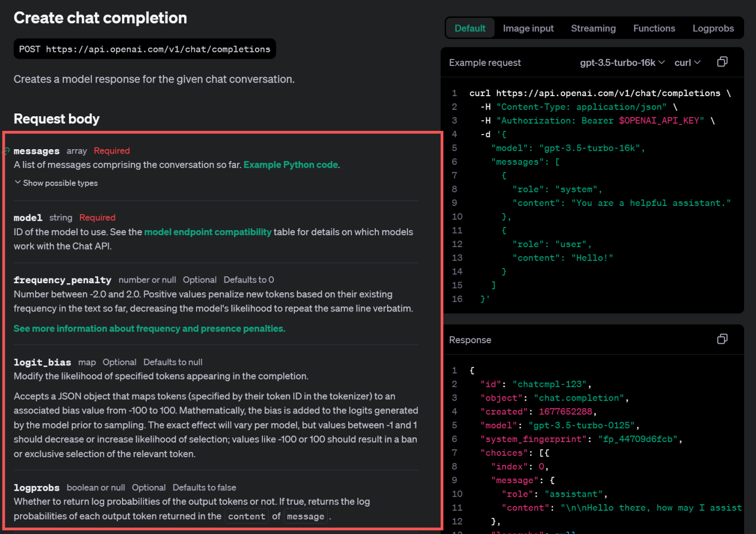The image size is (756, 534).
Task: Click the "fp_44709d6fcb" fingerprint value
Action: (x=638, y=439)
